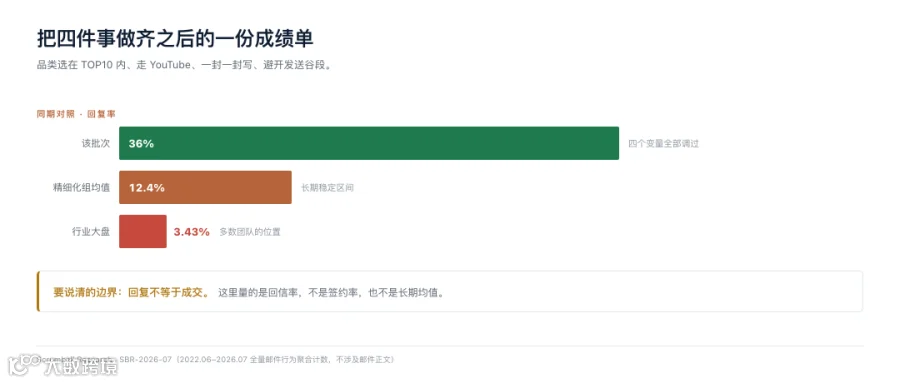Click the 多数团队的位置 annotation

(x=250, y=232)
